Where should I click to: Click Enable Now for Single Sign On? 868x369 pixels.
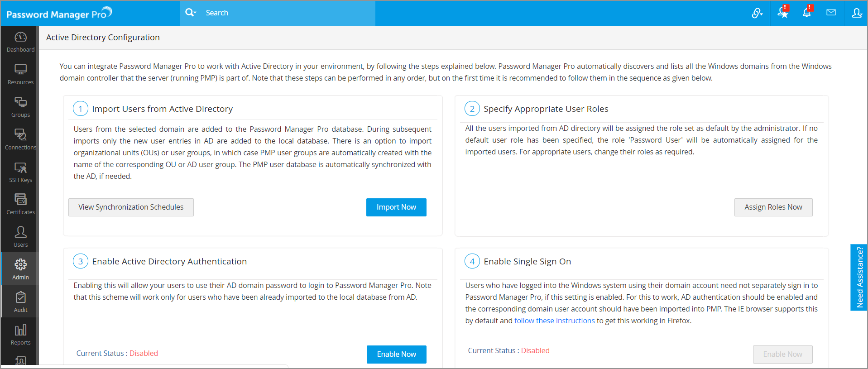[783, 355]
